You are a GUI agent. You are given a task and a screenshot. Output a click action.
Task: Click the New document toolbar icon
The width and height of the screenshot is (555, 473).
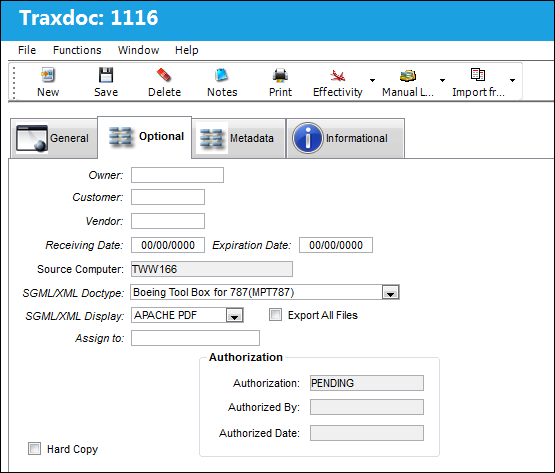pos(48,75)
